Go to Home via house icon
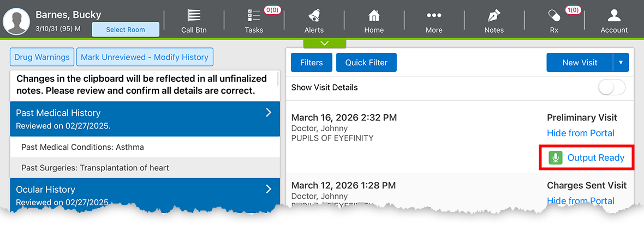Image resolution: width=644 pixels, height=232 pixels. click(x=374, y=15)
